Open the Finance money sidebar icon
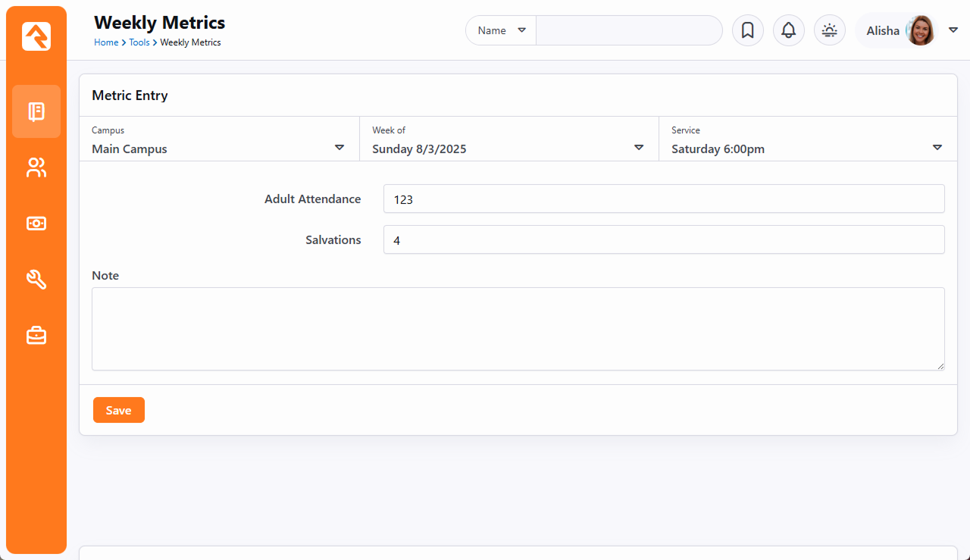970x560 pixels. tap(36, 223)
